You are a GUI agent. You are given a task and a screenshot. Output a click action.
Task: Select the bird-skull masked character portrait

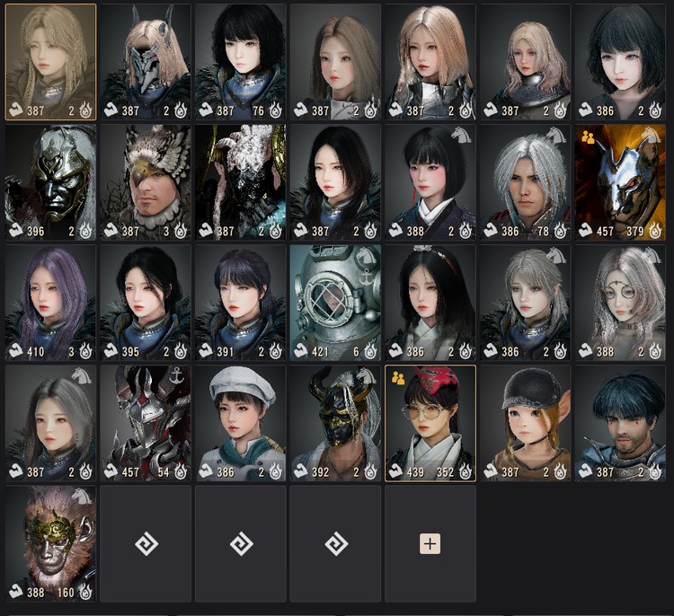146,62
